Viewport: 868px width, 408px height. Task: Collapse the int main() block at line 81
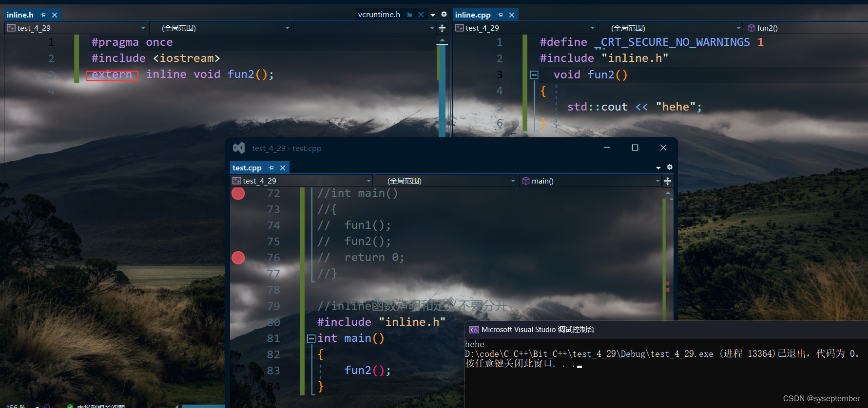(x=311, y=339)
